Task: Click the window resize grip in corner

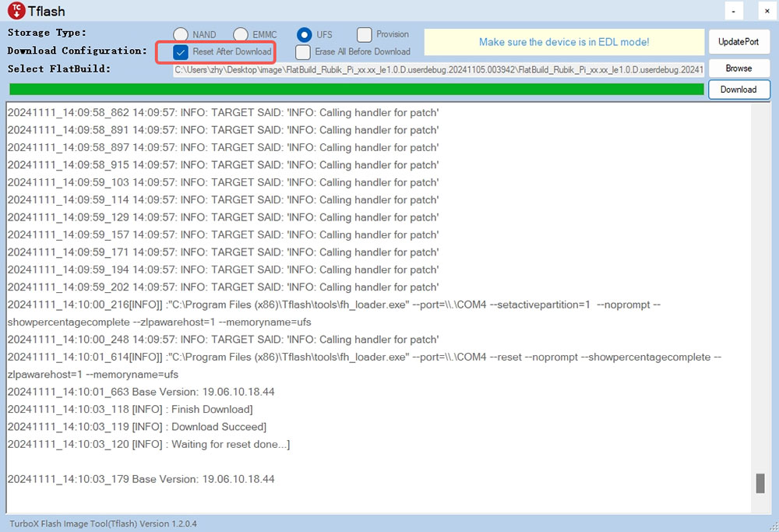Action: (x=774, y=527)
